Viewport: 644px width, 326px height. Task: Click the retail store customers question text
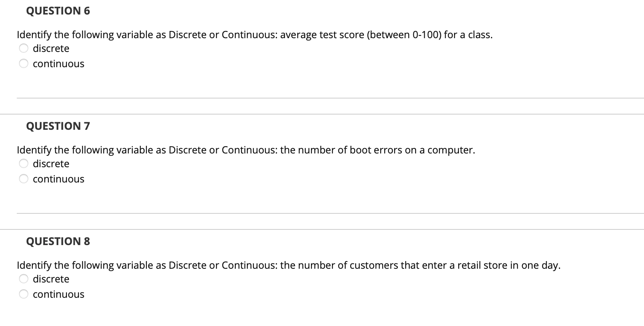[x=289, y=265]
